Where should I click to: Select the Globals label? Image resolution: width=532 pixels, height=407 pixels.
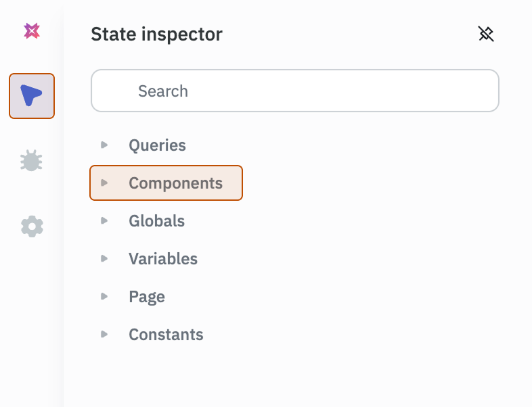point(156,221)
